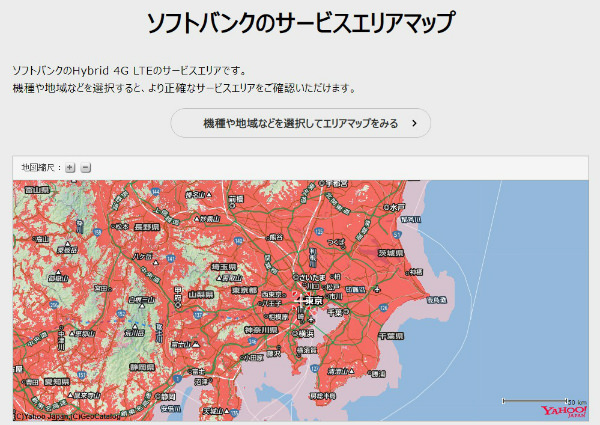Click the ソフトバンクのサービスエリアマップ heading
The image size is (600, 425).
(301, 22)
